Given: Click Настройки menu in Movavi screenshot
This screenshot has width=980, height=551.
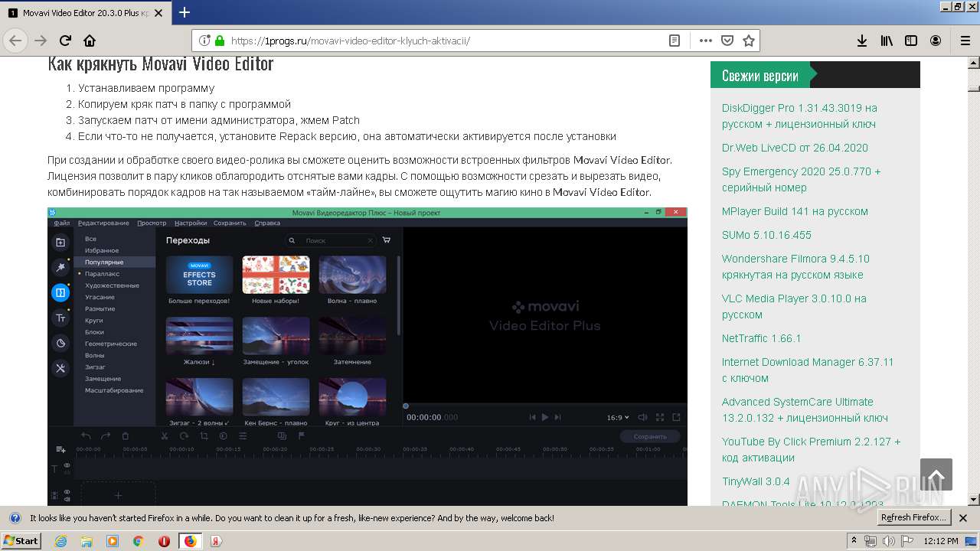Looking at the screenshot, I should 191,223.
